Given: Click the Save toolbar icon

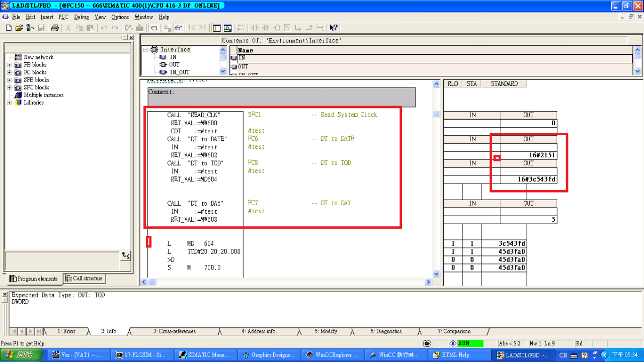Looking at the screenshot, I should (41, 28).
